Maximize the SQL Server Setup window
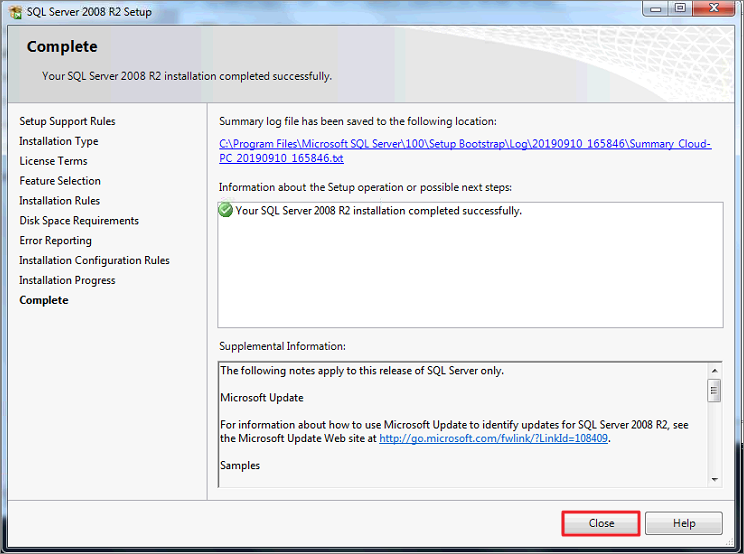The height and width of the screenshot is (554, 744). point(680,9)
